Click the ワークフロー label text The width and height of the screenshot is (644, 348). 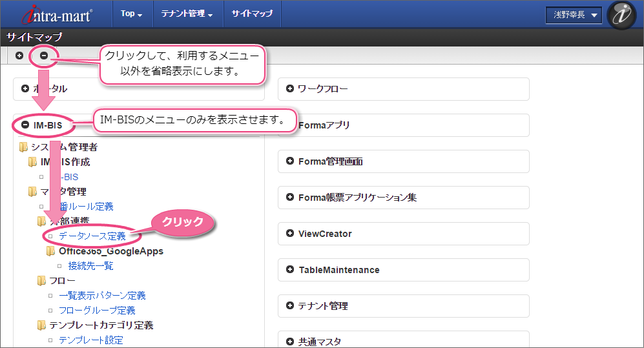323,88
